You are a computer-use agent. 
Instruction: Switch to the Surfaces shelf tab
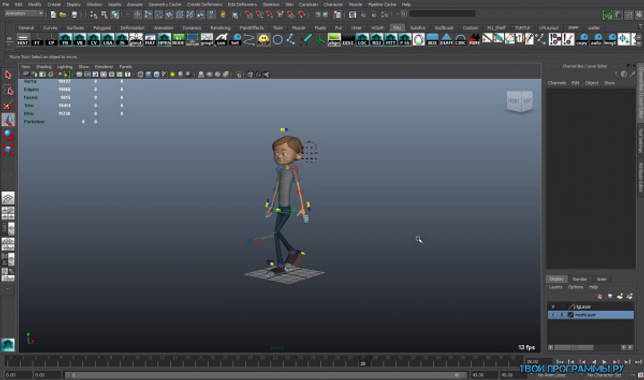pyautogui.click(x=75, y=28)
